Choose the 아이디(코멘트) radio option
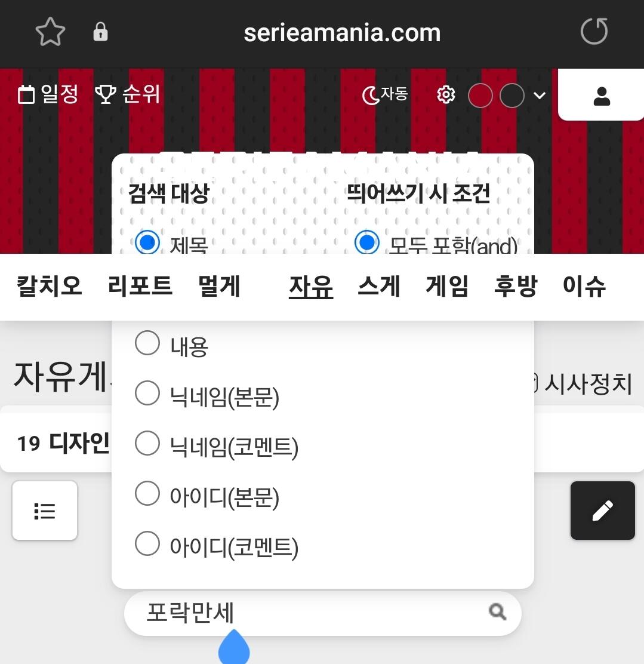Image resolution: width=644 pixels, height=664 pixels. pos(147,543)
